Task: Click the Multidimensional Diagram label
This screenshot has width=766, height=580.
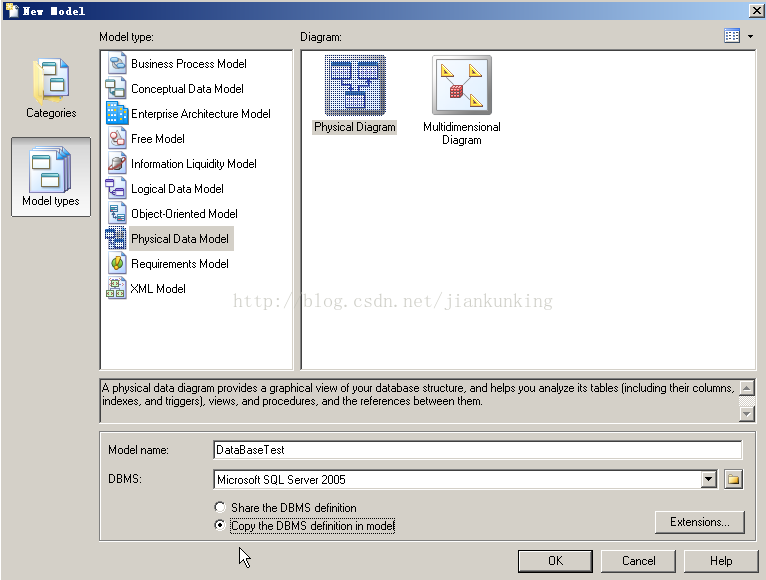Action: (x=462, y=133)
